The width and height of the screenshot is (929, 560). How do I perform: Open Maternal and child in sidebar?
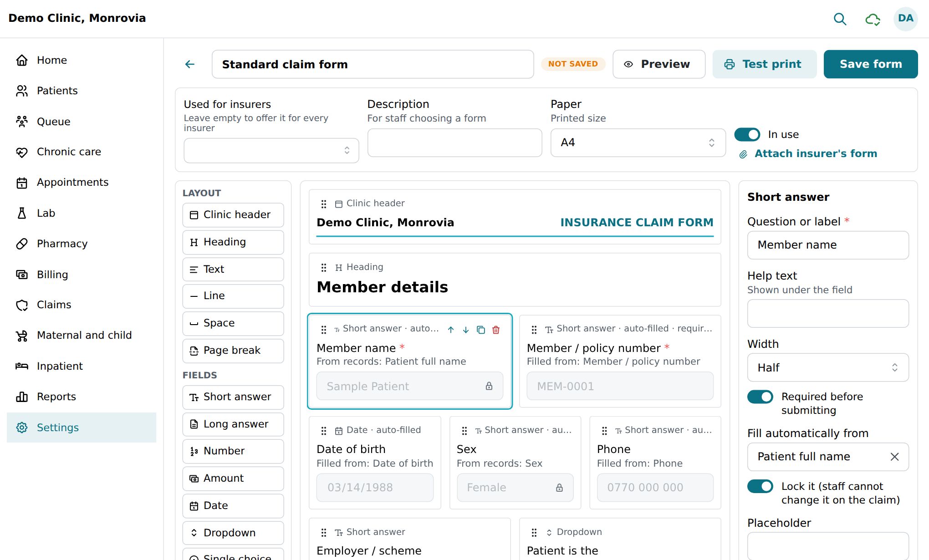click(x=82, y=335)
